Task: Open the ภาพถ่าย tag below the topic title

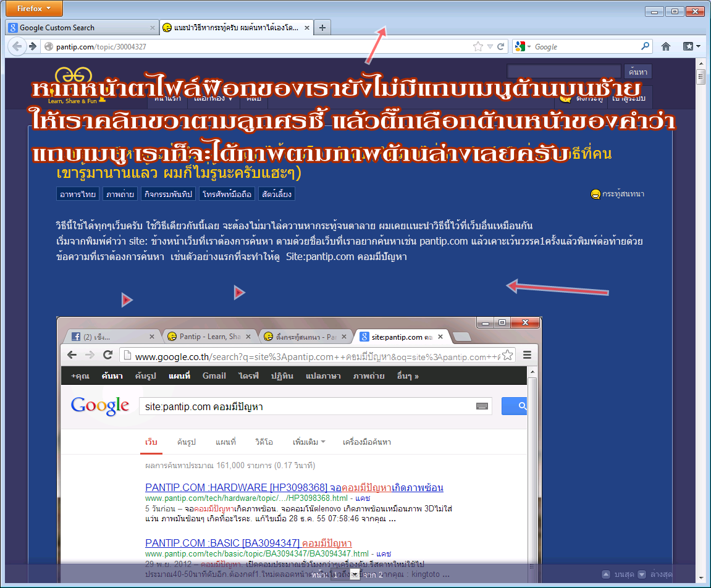Action: point(120,194)
